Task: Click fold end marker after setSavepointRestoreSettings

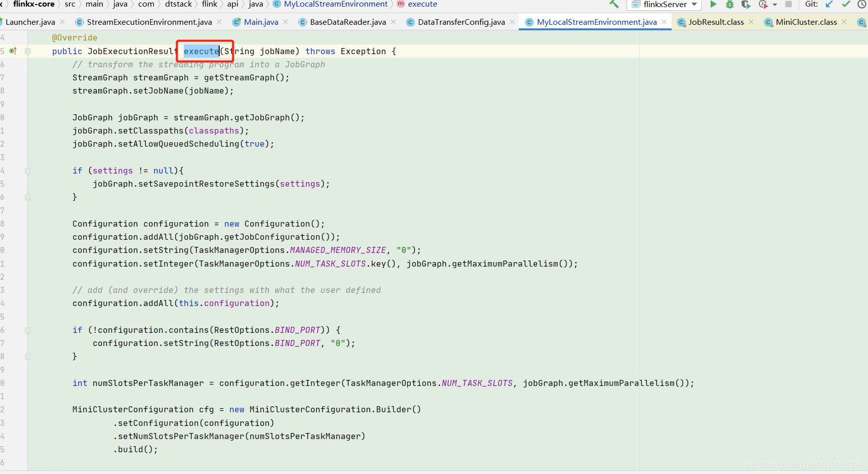Action: coord(28,197)
